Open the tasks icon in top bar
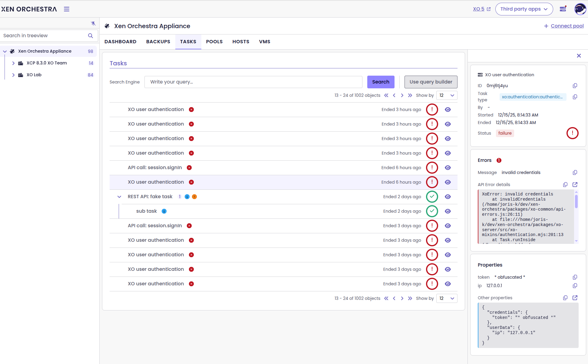This screenshot has width=588, height=364. point(563,9)
